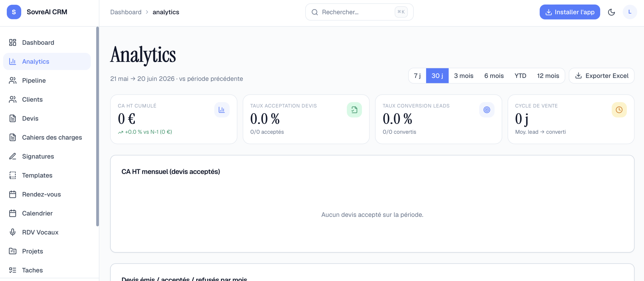Click the Templates dashed square icon
Viewport: 644px width, 281px height.
click(13, 175)
